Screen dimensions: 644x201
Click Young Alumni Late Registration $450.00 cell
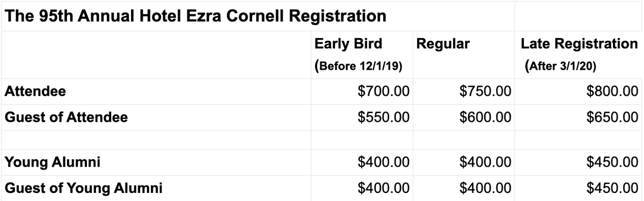coord(579,162)
